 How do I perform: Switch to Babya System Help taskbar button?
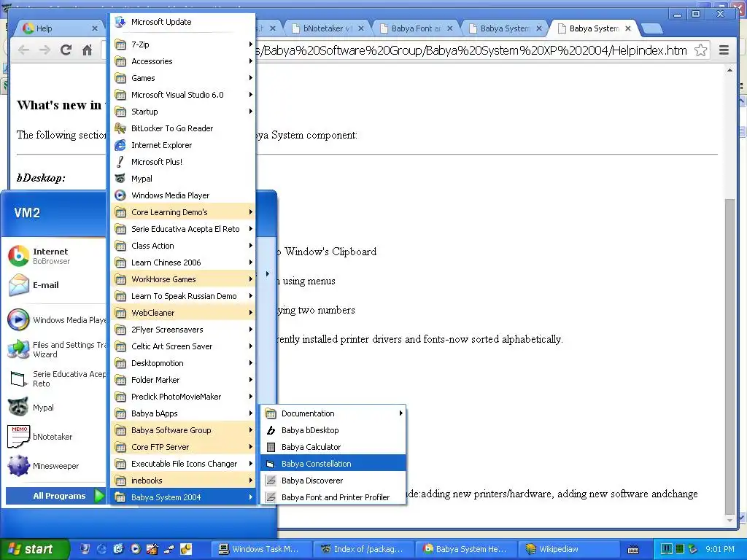(465, 549)
